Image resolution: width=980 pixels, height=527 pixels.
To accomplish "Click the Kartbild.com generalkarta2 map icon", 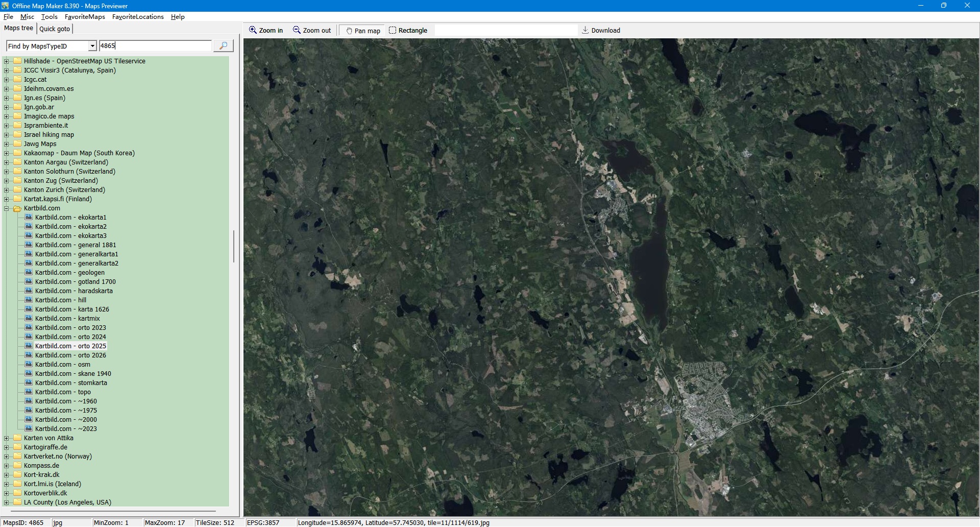I will tap(29, 263).
